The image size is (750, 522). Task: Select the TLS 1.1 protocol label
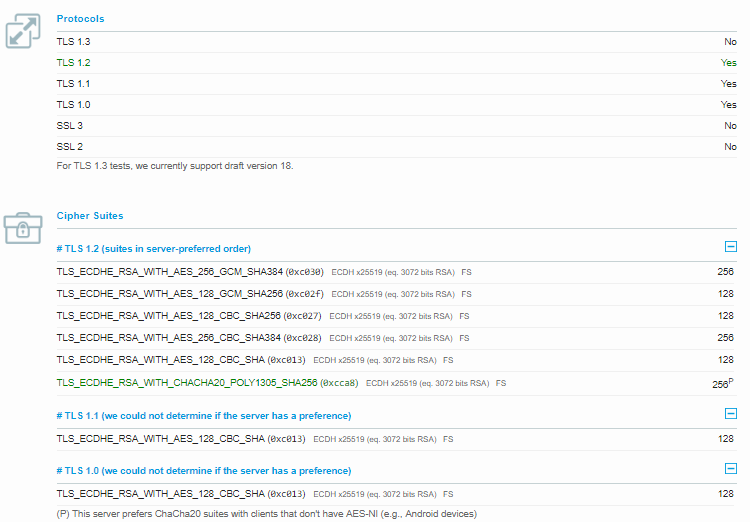73,84
